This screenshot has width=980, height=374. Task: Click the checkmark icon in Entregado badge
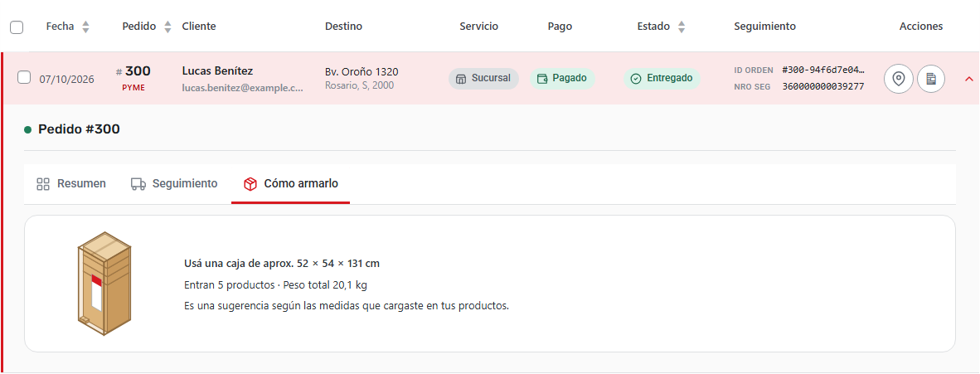(x=636, y=79)
